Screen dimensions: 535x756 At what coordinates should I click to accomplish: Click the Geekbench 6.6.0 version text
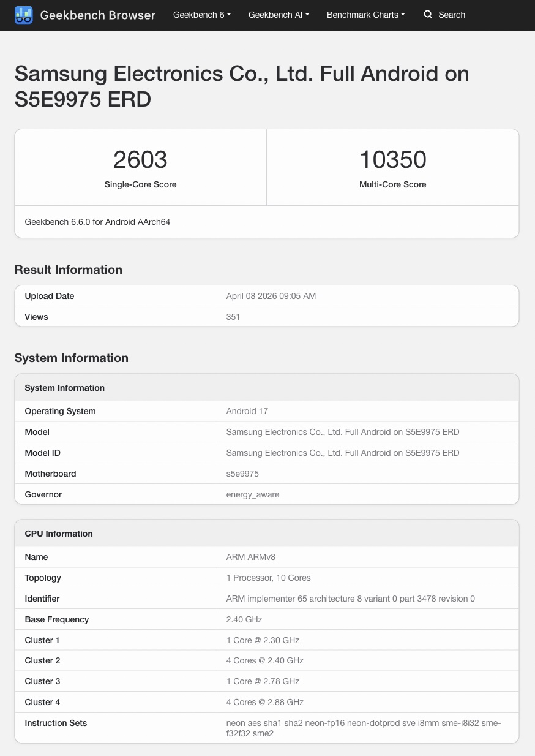(x=97, y=222)
